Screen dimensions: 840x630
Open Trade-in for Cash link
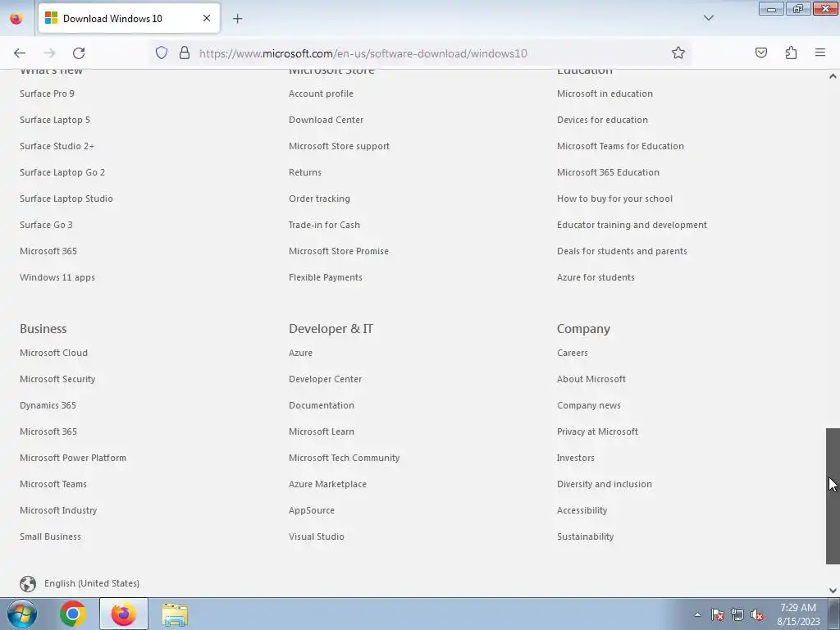(324, 225)
